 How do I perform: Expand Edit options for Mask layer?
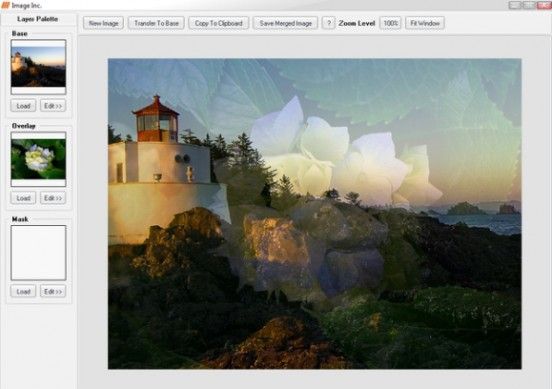pyautogui.click(x=53, y=291)
